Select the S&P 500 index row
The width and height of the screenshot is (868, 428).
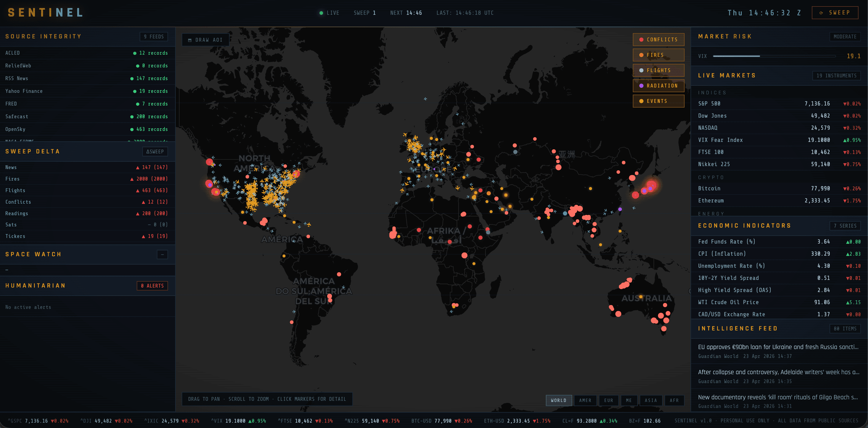point(779,104)
